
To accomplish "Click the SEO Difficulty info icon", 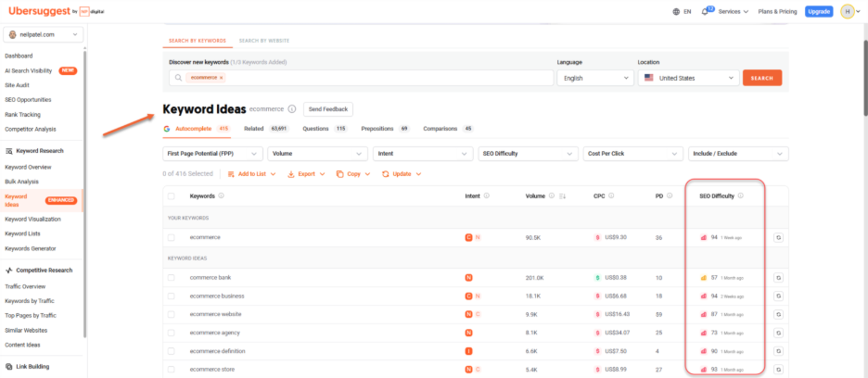I will (x=741, y=195).
